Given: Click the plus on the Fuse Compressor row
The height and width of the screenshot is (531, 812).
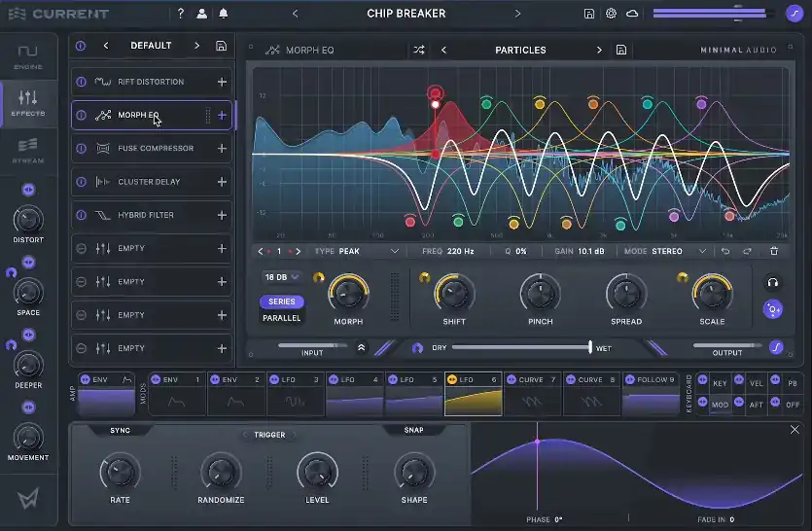Looking at the screenshot, I should 222,148.
